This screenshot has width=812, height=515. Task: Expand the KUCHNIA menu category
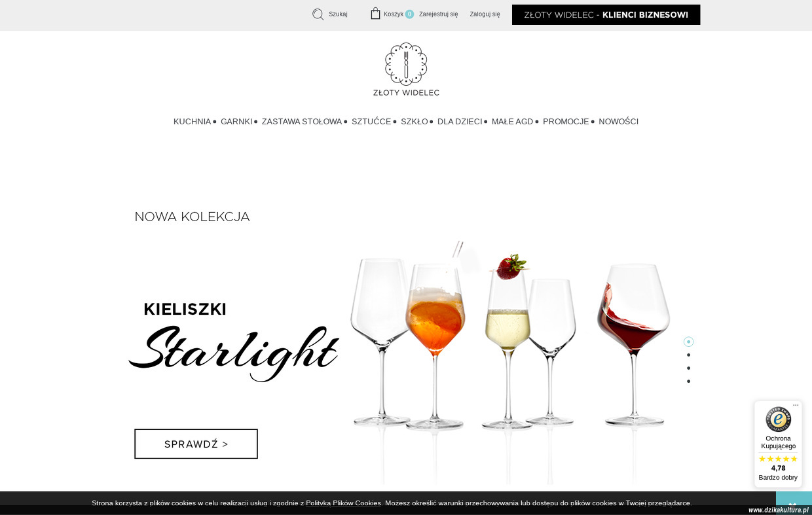coord(192,122)
